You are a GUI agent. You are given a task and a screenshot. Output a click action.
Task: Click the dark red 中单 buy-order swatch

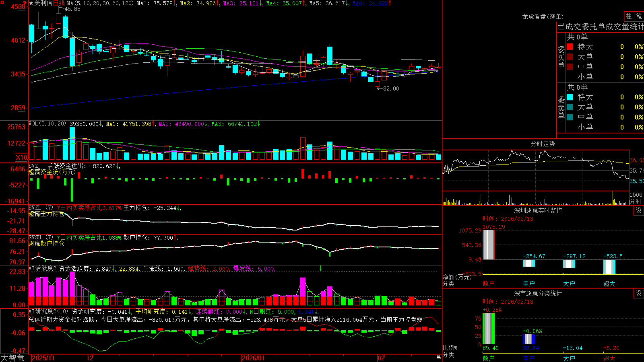(570, 67)
